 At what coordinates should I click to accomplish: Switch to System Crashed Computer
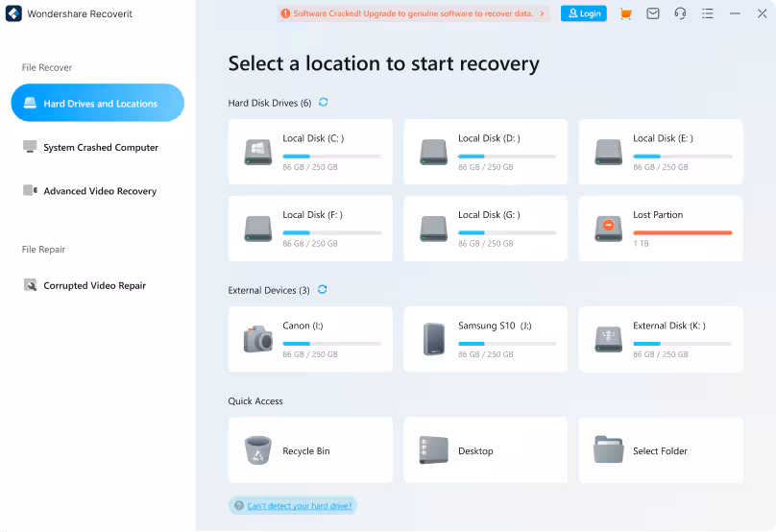click(101, 148)
